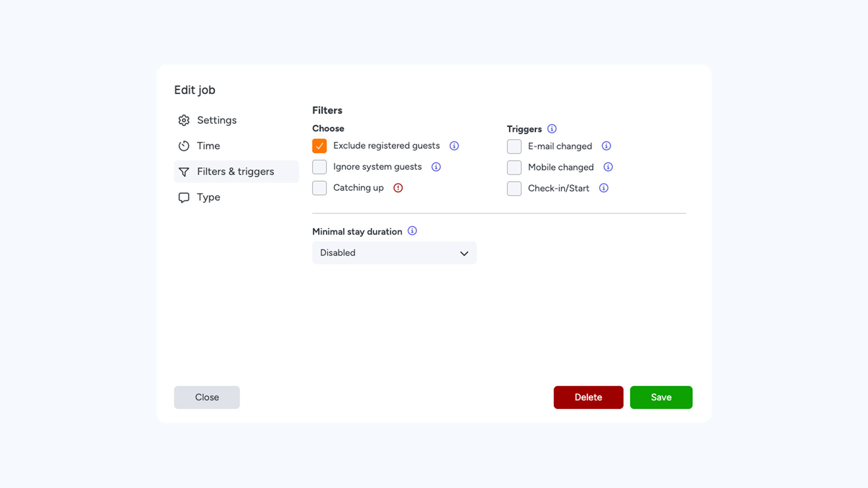The height and width of the screenshot is (488, 868).
Task: Toggle the Check-in/Start trigger checkbox
Action: tap(514, 188)
